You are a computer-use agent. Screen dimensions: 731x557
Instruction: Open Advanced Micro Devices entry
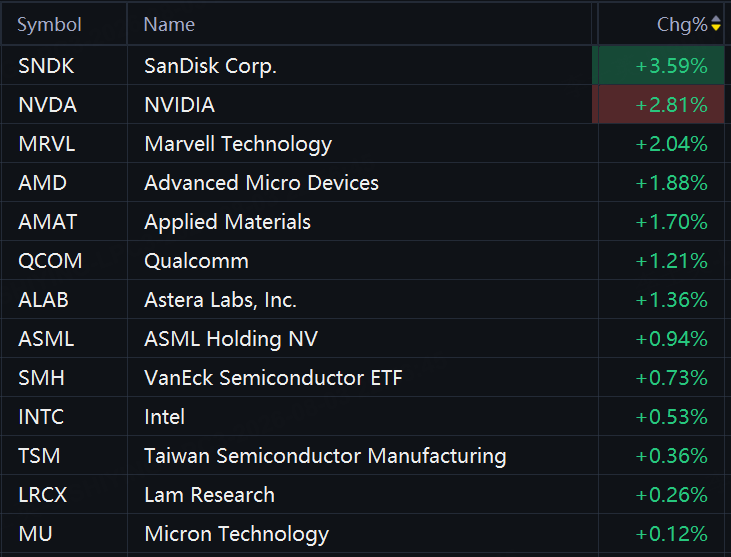262,183
